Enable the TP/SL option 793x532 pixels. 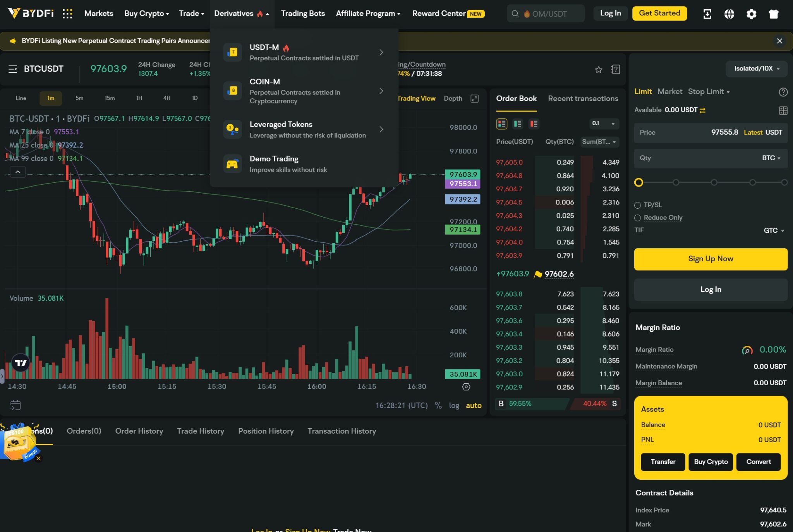coord(638,205)
